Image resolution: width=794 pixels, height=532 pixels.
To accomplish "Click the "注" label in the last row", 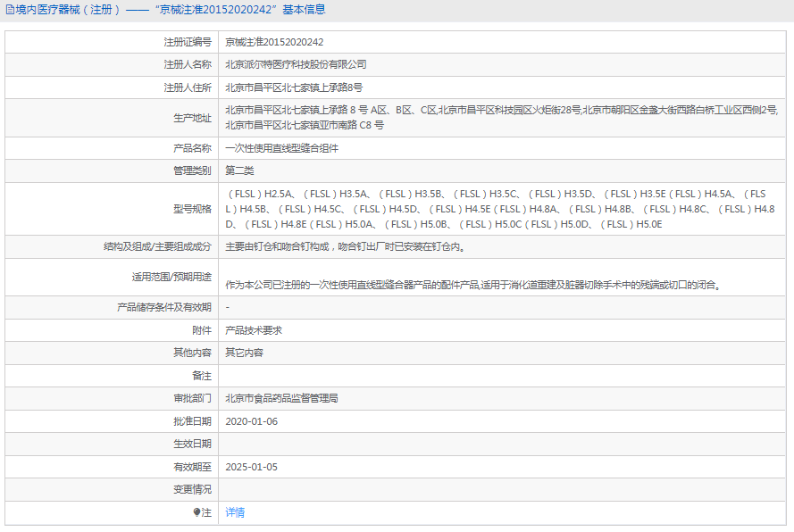I will click(206, 512).
